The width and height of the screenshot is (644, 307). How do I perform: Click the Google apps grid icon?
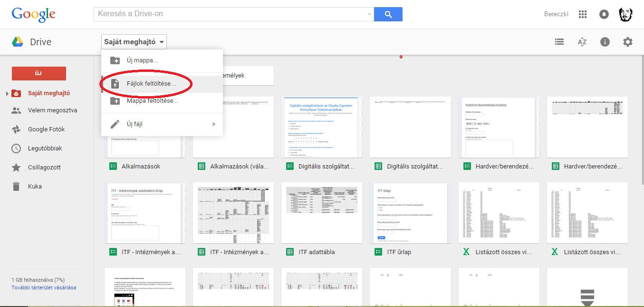583,14
